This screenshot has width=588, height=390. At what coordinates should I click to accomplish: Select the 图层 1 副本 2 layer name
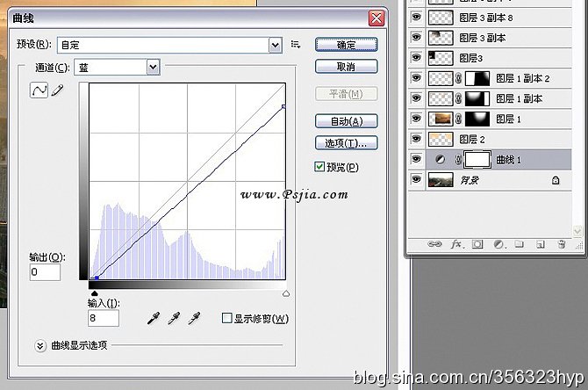523,78
